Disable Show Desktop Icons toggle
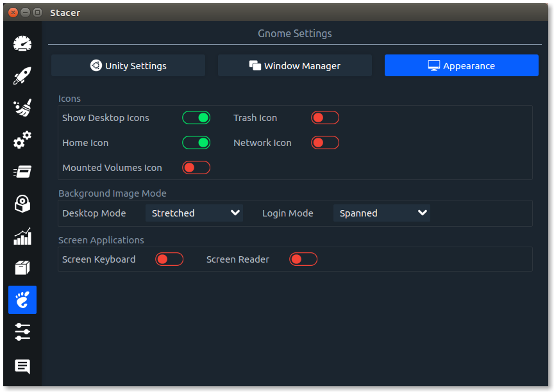The width and height of the screenshot is (554, 392). [x=196, y=118]
